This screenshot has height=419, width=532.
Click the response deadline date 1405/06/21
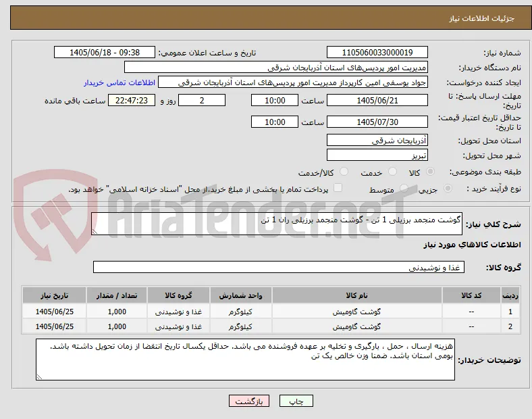[x=377, y=101]
